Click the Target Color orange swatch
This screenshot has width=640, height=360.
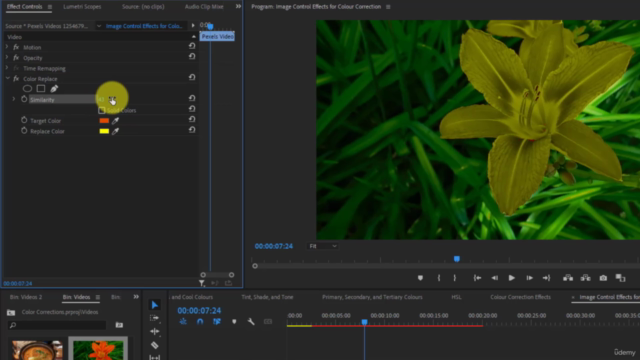pyautogui.click(x=104, y=121)
